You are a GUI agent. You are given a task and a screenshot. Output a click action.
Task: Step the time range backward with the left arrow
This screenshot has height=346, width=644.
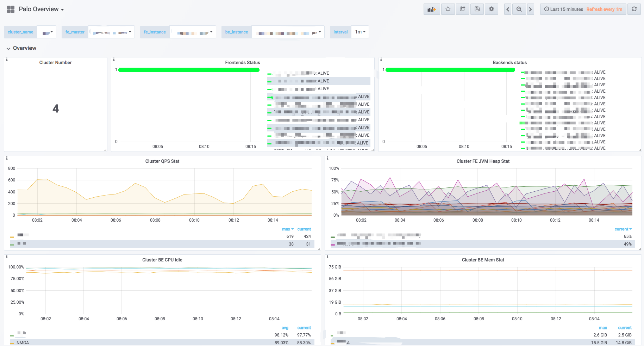[507, 9]
